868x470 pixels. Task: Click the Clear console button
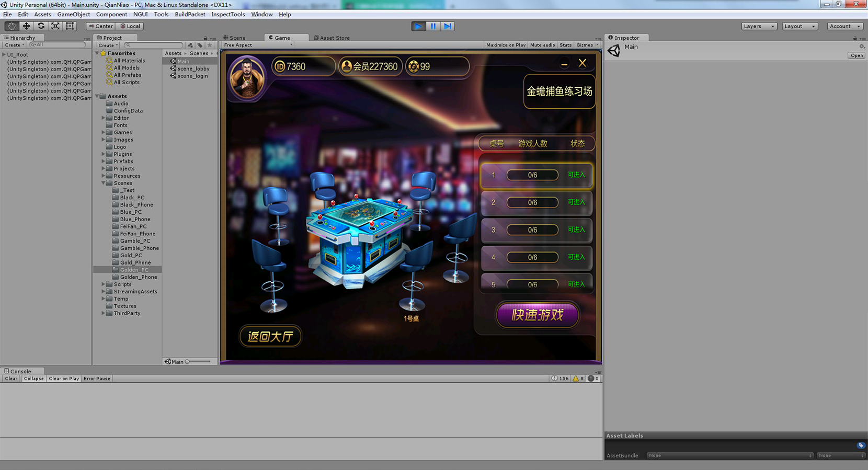(11, 379)
